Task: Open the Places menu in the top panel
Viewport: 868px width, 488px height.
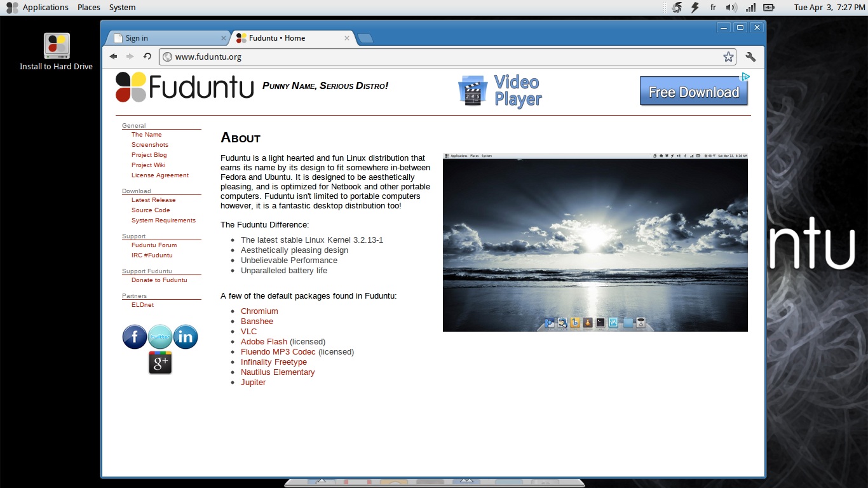Action: [89, 8]
